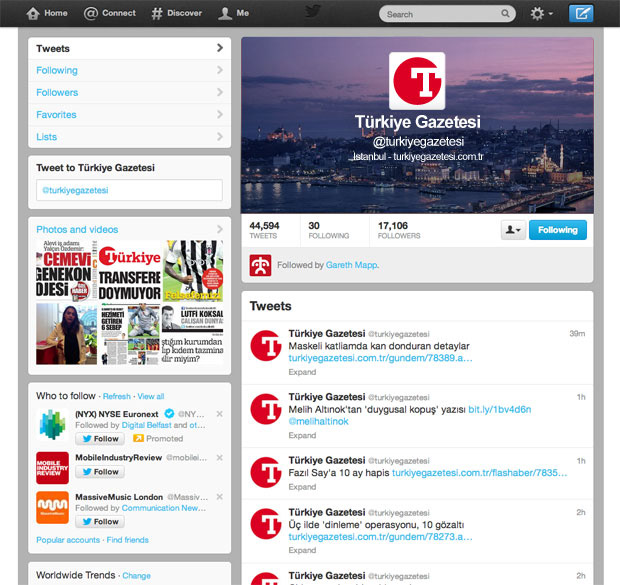Open the gundem/78389 tweet link
Image resolution: width=620 pixels, height=585 pixels.
(x=380, y=358)
